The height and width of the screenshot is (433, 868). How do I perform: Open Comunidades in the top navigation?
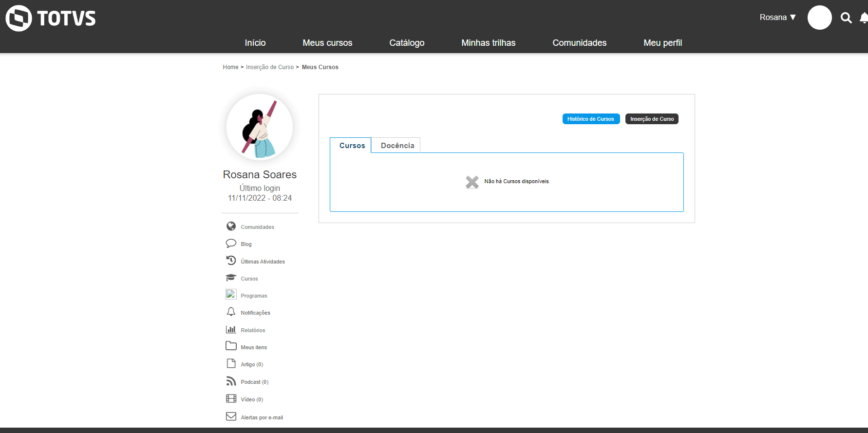pos(579,43)
